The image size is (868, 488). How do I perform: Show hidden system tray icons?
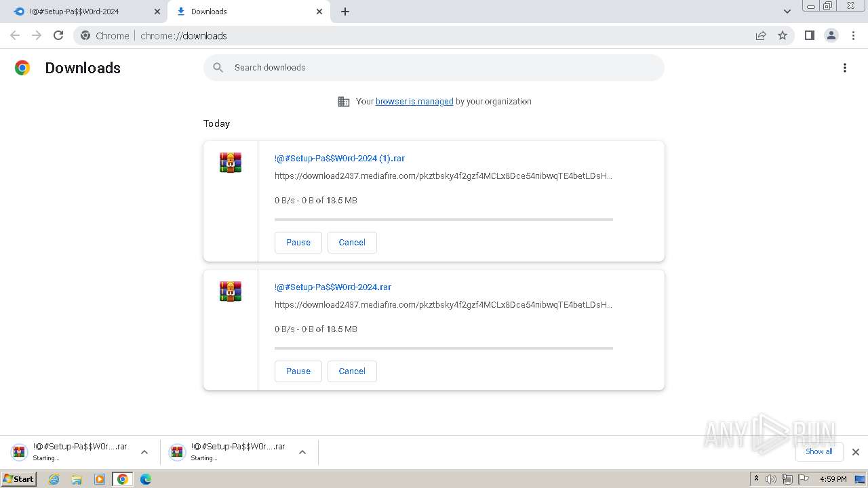(756, 479)
